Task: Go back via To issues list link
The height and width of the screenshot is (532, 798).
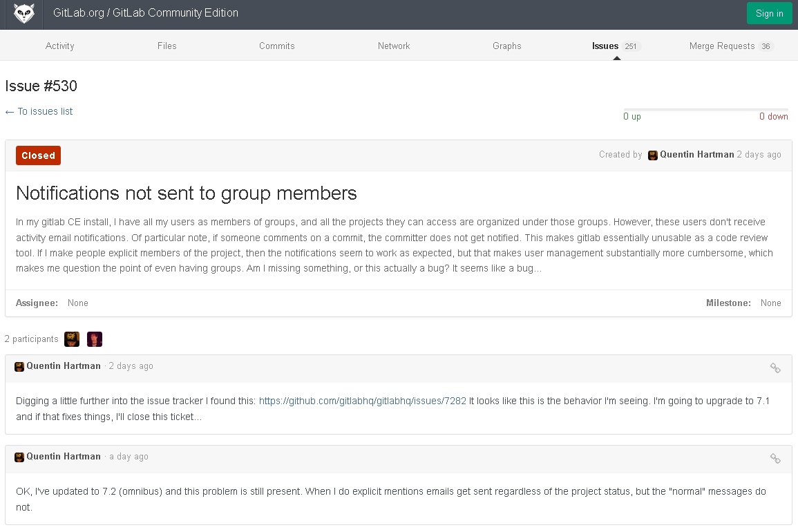Action: (39, 111)
